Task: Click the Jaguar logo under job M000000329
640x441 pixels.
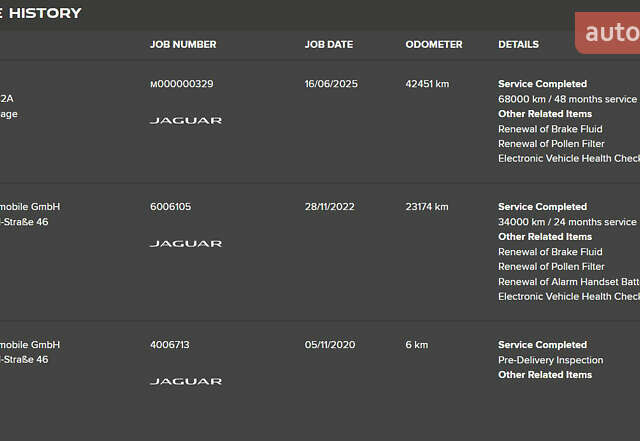Action: (x=186, y=120)
